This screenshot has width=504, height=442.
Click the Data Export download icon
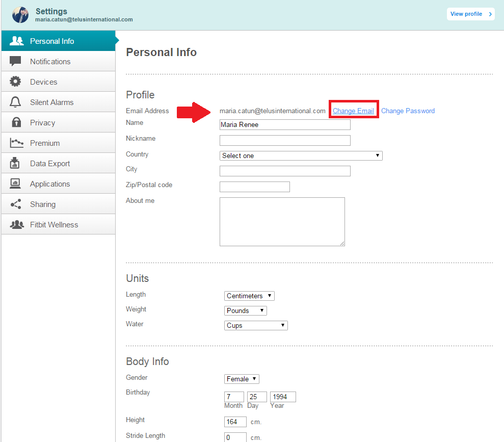tap(16, 163)
